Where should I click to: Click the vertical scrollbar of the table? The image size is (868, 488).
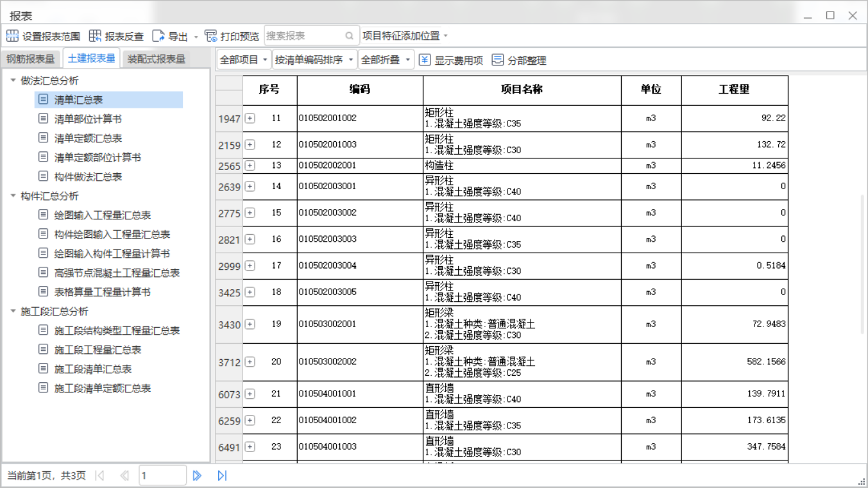pyautogui.click(x=862, y=264)
